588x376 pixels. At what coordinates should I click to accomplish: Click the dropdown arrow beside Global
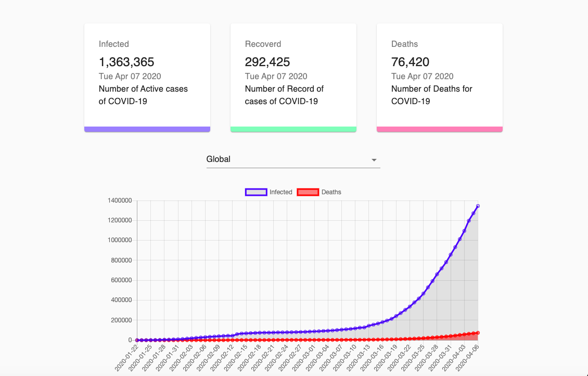374,160
